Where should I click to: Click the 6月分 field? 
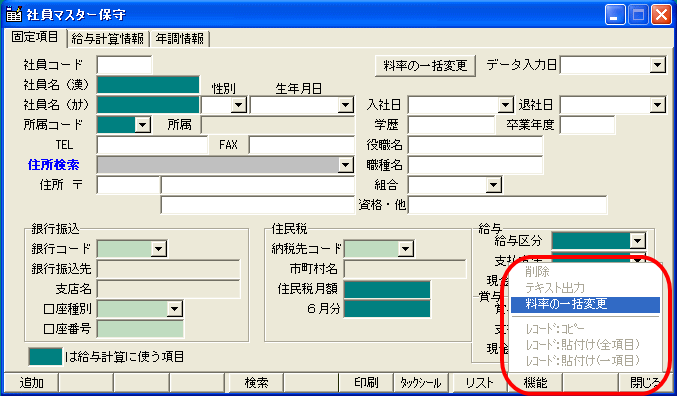pyautogui.click(x=387, y=309)
